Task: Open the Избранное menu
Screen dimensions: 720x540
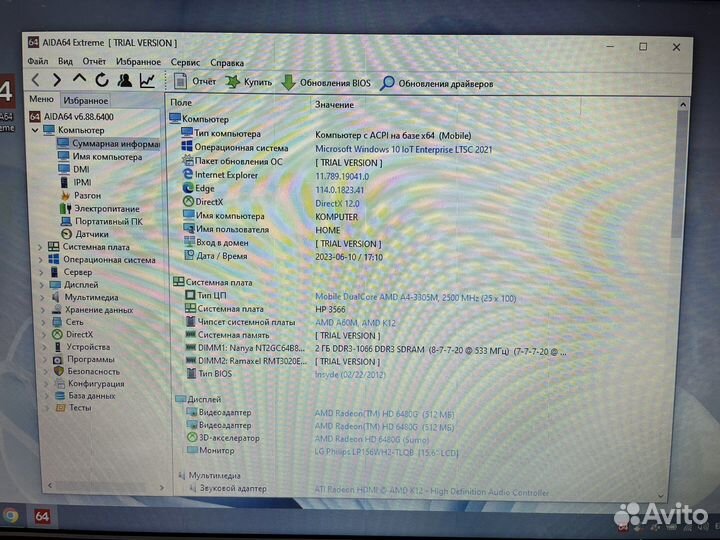Action: click(x=138, y=62)
